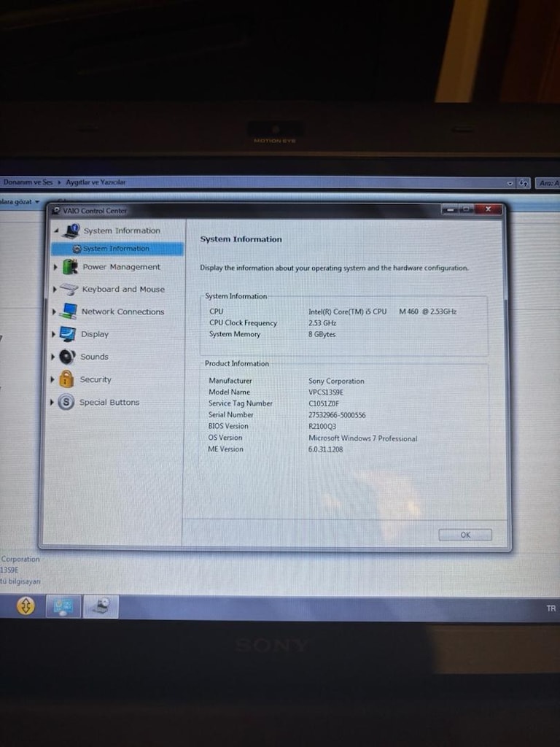The image size is (560, 747).
Task: Select the System Information sub-item
Action: (x=117, y=249)
